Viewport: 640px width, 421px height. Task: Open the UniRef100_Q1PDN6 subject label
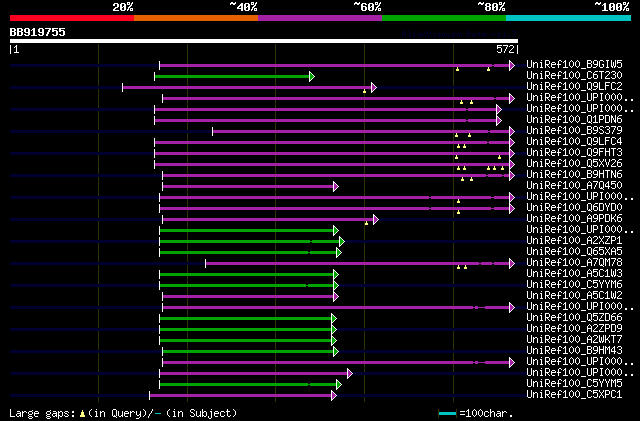coord(574,119)
